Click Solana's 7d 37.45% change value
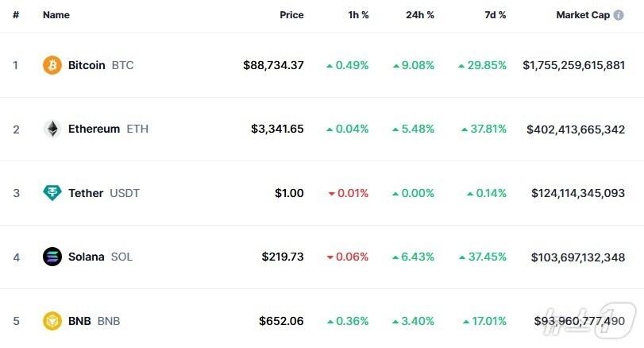 pyautogui.click(x=488, y=257)
